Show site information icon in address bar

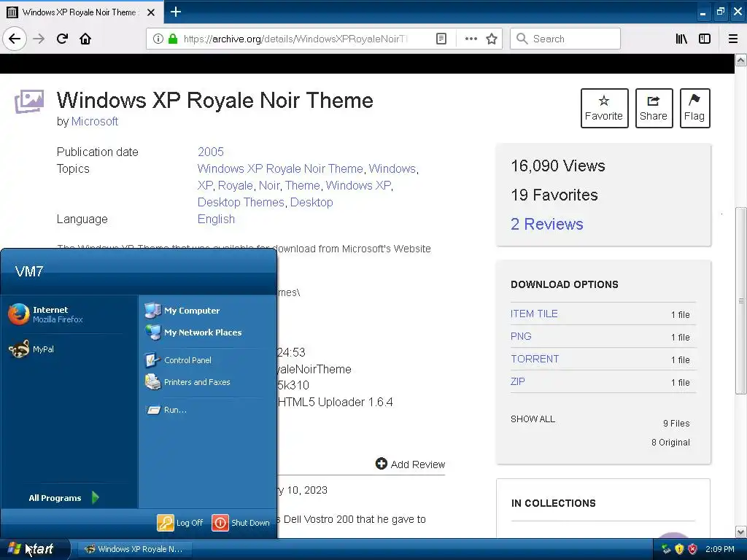158,39
